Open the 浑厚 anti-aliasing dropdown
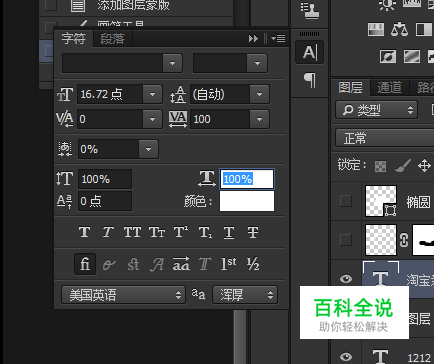 245,295
